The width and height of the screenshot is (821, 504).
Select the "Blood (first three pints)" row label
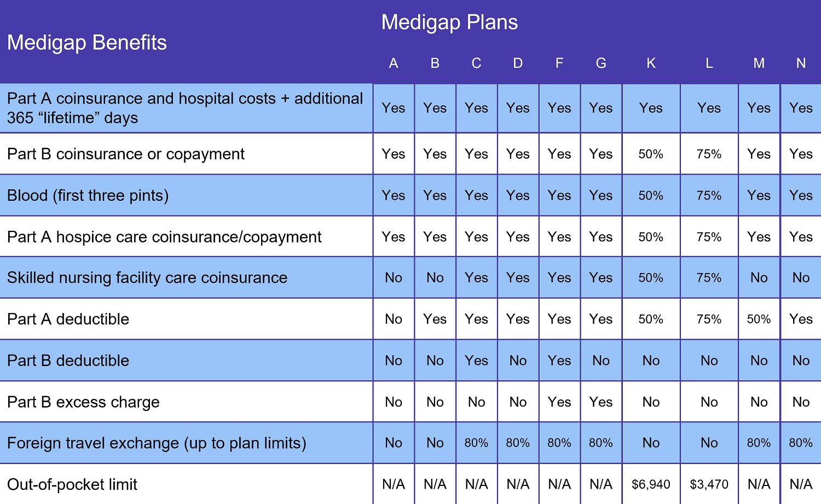[88, 195]
